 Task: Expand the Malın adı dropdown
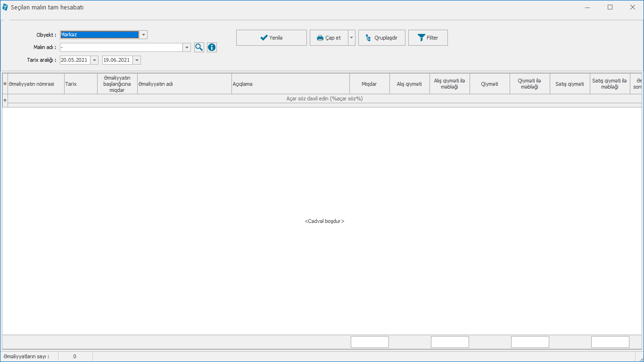coord(187,48)
